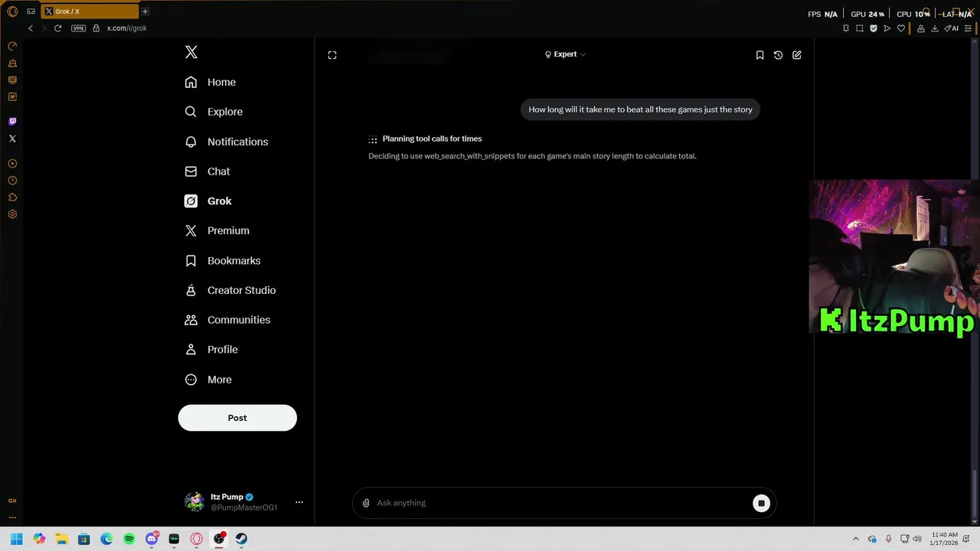Click the x.com/i/grok address bar
Image resolution: width=980 pixels, height=551 pixels.
tap(127, 28)
